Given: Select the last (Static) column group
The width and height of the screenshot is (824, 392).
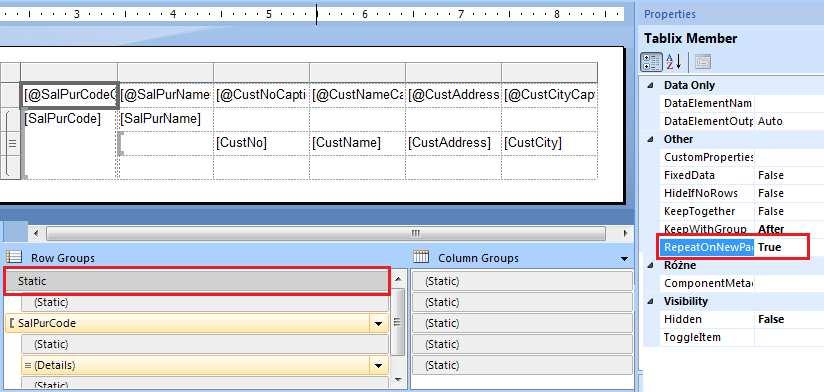Looking at the screenshot, I should click(522, 365).
